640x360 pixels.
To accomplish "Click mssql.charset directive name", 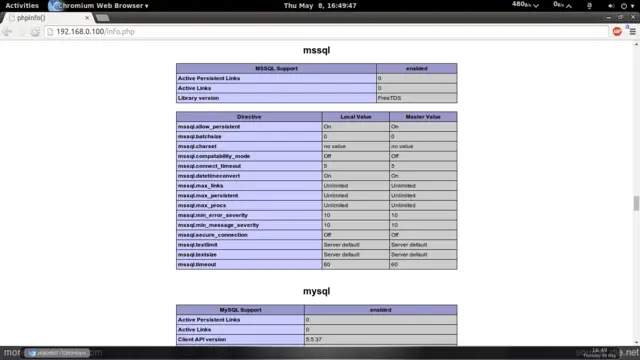I will [197, 146].
